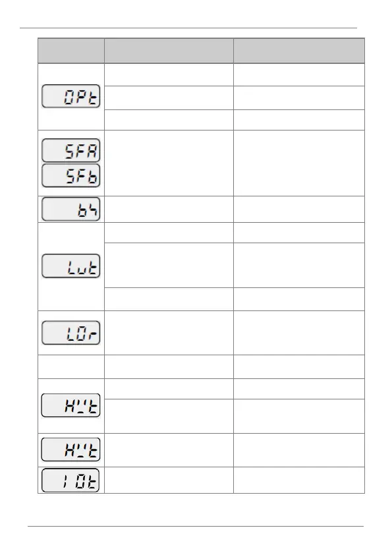Click the middle-column cell beside the bh display
The width and height of the screenshot is (392, 553).
tap(169, 209)
